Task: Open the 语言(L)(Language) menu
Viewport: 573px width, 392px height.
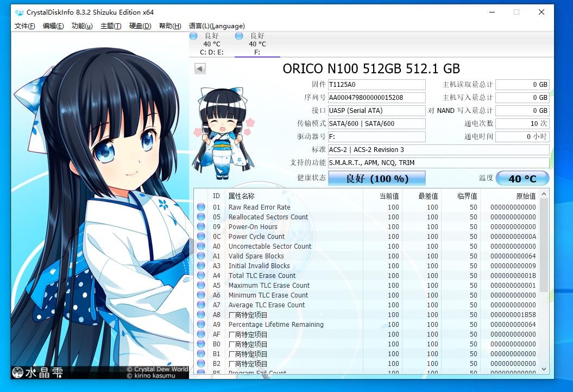Action: point(217,26)
